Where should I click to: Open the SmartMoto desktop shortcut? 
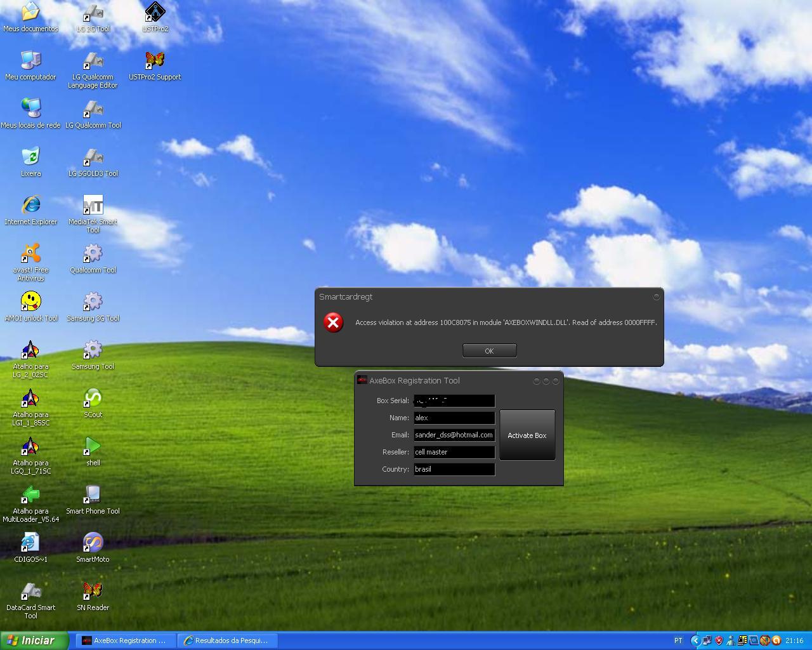[93, 543]
